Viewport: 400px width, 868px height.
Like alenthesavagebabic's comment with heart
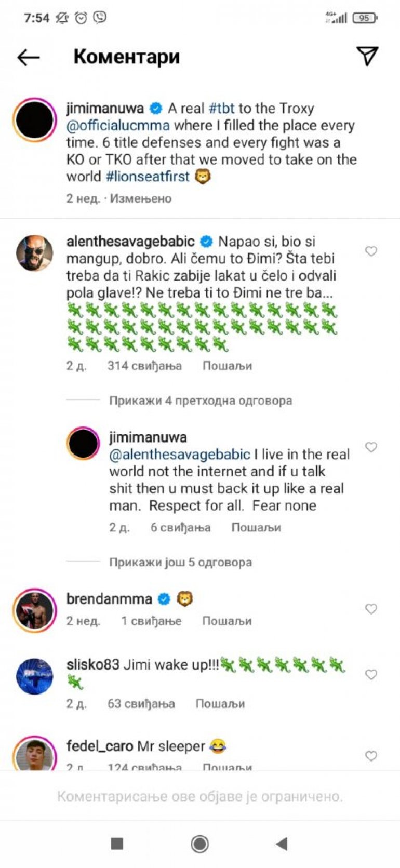[x=371, y=251]
